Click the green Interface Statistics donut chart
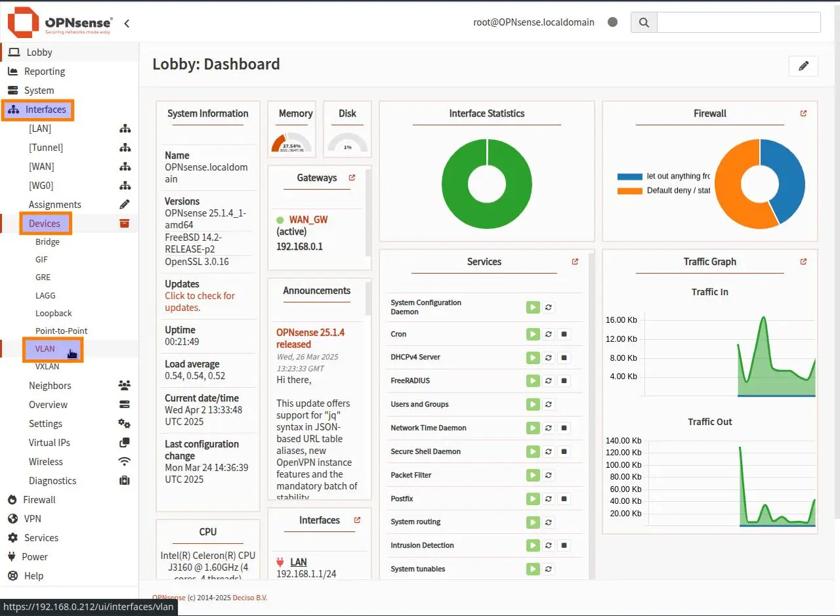 click(x=487, y=184)
